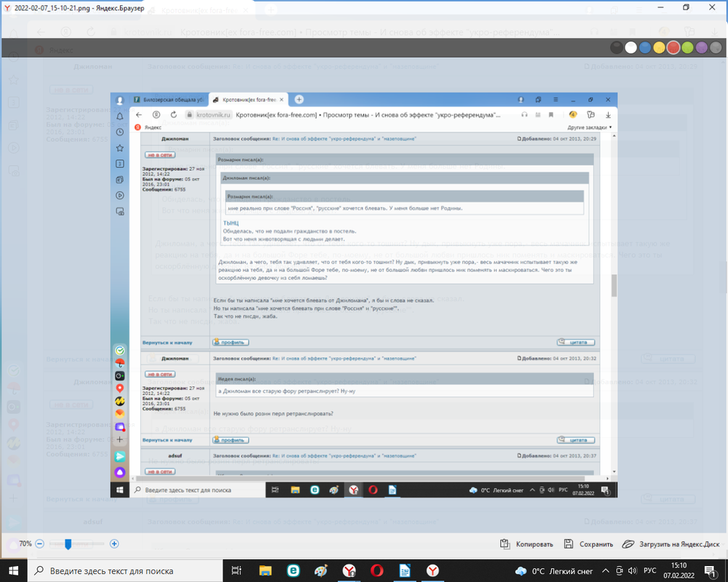Pick the black drawing color
Viewport: 728px width, 582px height.
pos(616,48)
